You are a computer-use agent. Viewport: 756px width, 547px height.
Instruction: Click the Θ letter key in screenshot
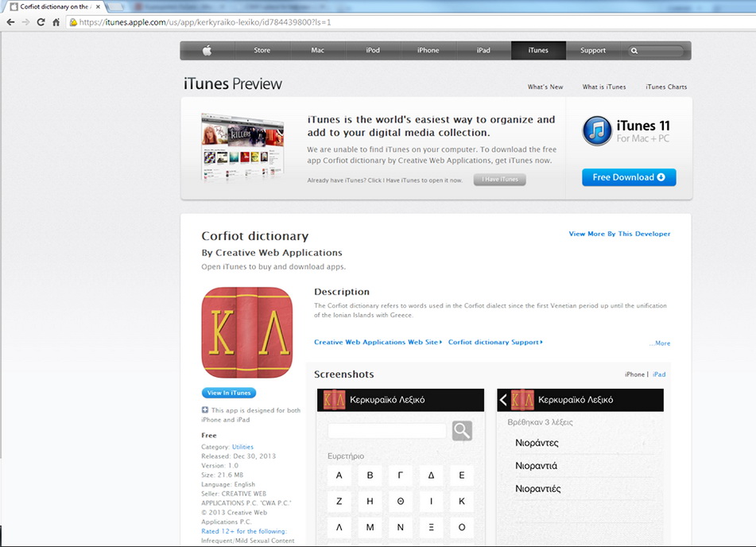coord(400,501)
